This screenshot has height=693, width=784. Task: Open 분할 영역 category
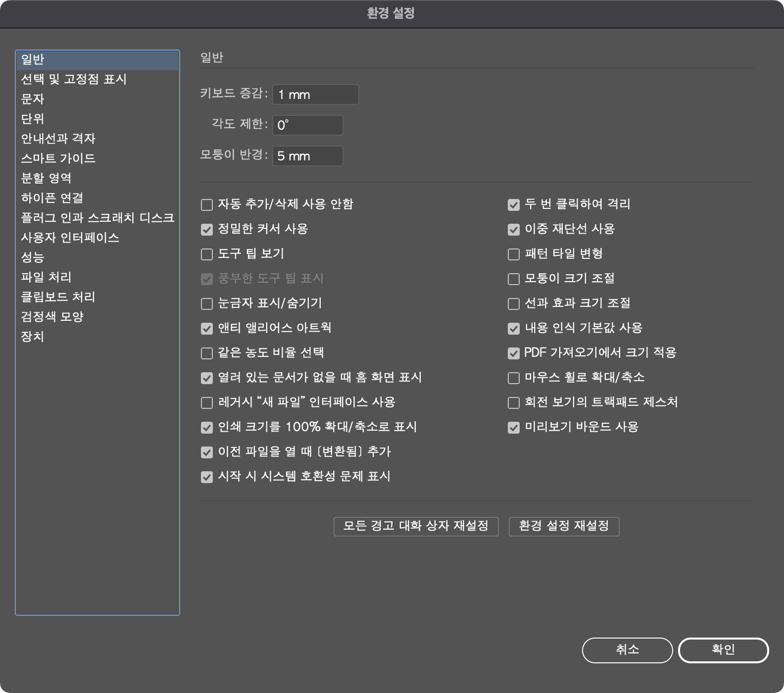(x=98, y=178)
